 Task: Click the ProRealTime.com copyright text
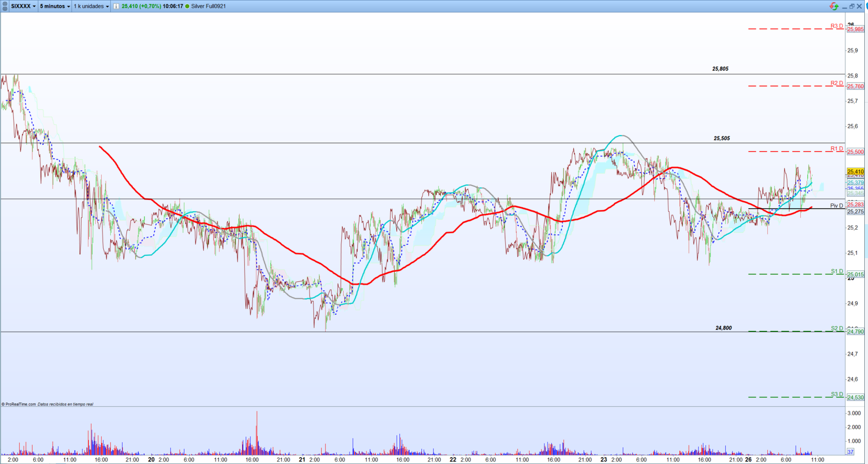pos(19,404)
